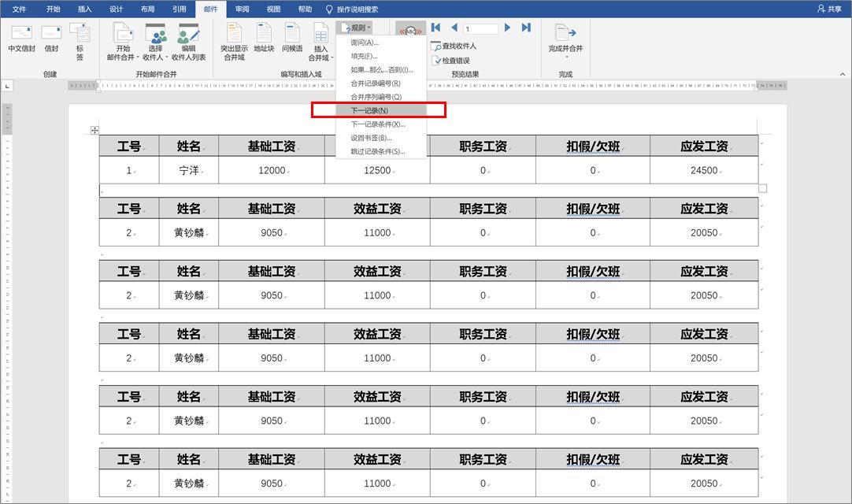Click the 信封 icon in the ribbon
This screenshot has height=504, width=852.
pyautogui.click(x=50, y=39)
